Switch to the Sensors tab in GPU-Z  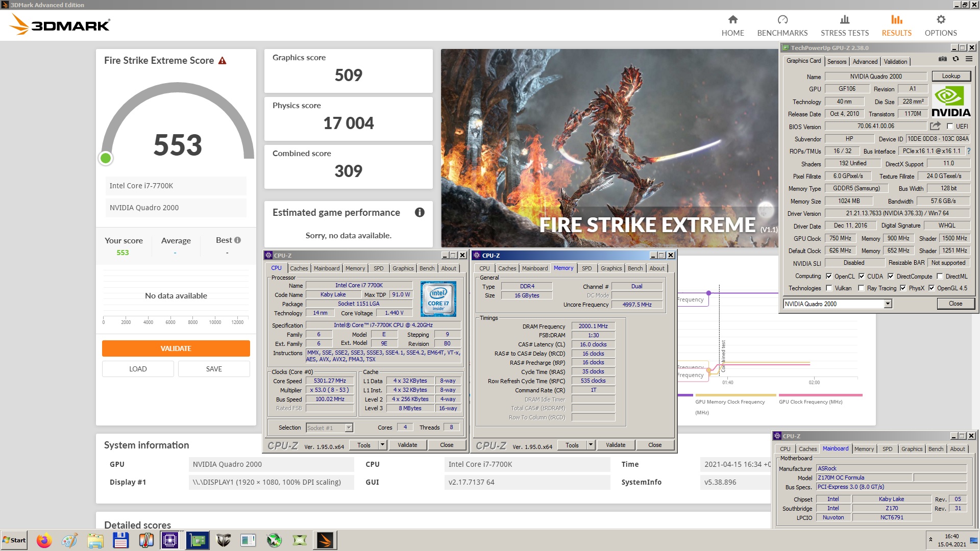(x=837, y=61)
